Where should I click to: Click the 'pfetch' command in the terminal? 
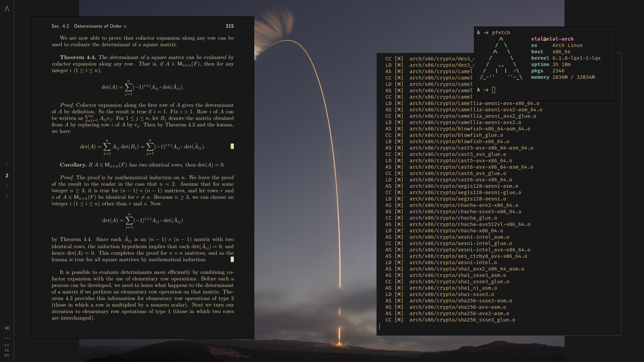point(501,33)
